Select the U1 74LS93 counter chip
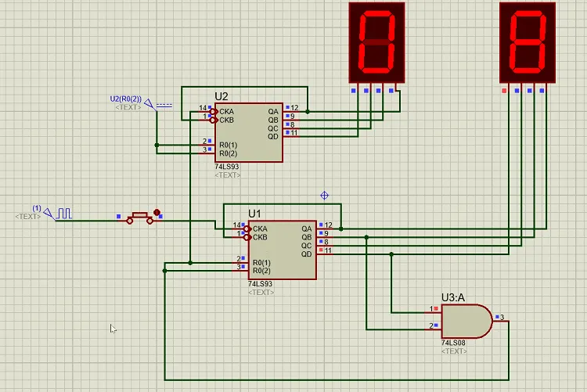The width and height of the screenshot is (587, 392). click(x=283, y=250)
